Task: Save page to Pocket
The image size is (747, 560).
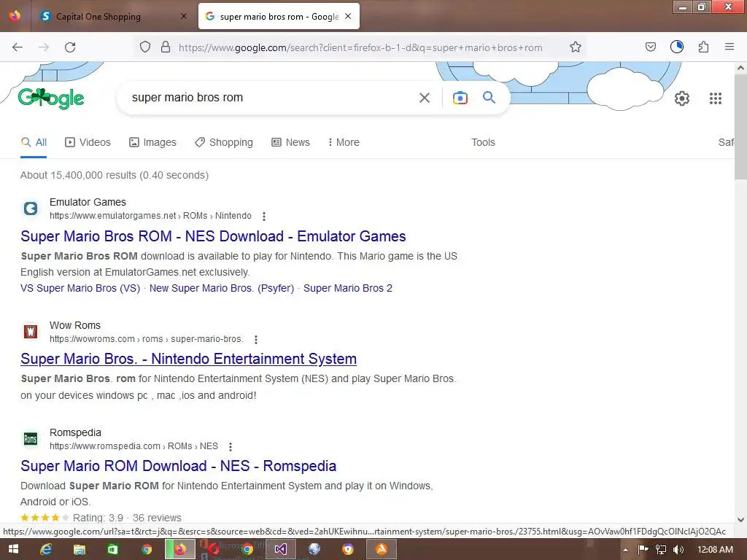Action: click(x=650, y=47)
